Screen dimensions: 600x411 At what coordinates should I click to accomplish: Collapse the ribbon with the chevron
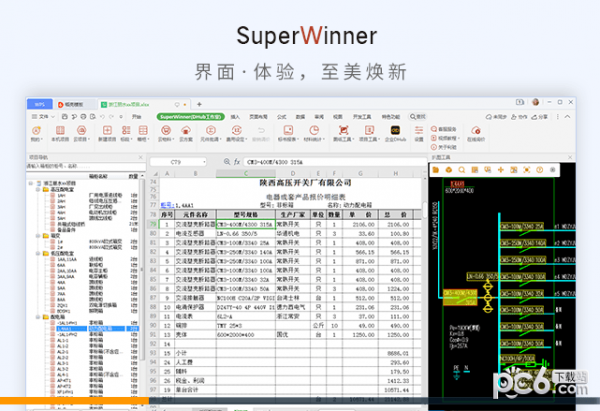point(567,116)
